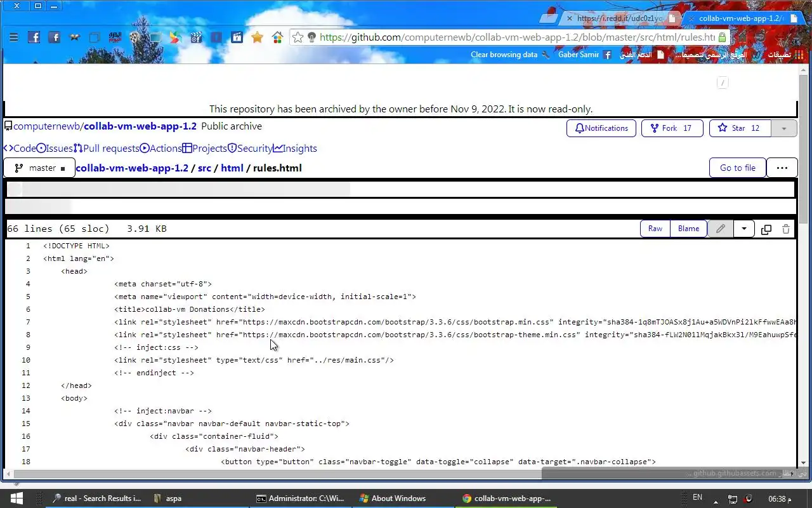Fork the repository (Fork 17)
The width and height of the screenshot is (812, 508).
[x=672, y=128]
